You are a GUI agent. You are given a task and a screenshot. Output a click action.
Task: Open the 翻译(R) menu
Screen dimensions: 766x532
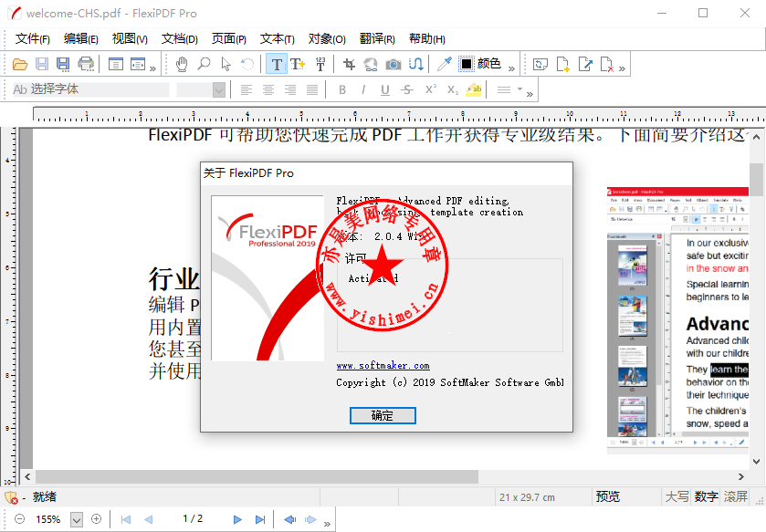pyautogui.click(x=377, y=38)
